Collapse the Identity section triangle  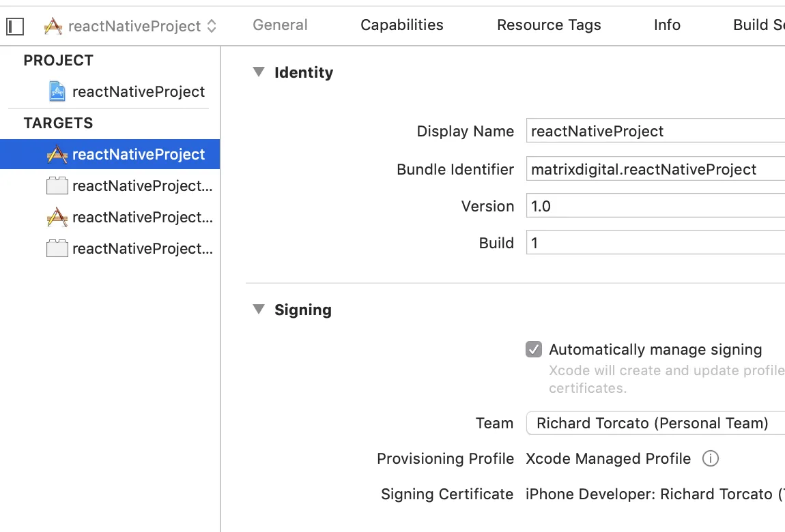[x=259, y=72]
